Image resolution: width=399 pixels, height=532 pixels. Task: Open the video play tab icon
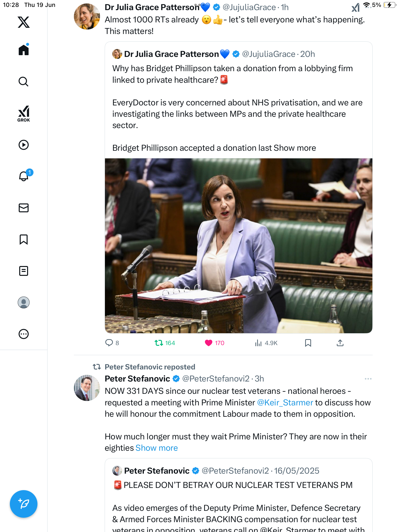(24, 145)
